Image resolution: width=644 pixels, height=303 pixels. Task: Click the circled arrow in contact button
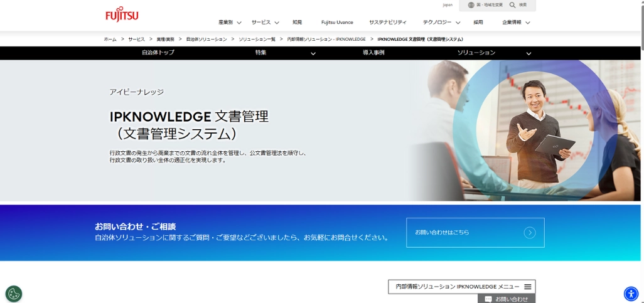(x=530, y=233)
